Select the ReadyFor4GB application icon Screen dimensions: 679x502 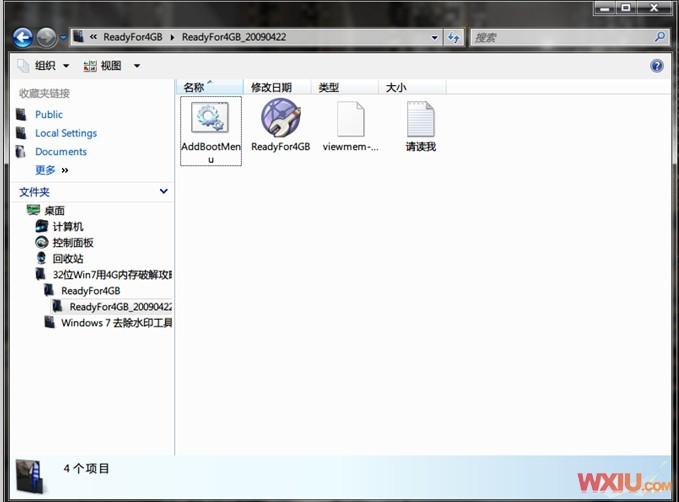[281, 119]
